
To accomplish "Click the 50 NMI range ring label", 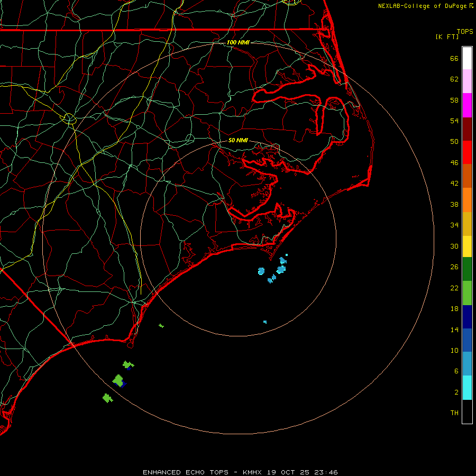I will [238, 140].
